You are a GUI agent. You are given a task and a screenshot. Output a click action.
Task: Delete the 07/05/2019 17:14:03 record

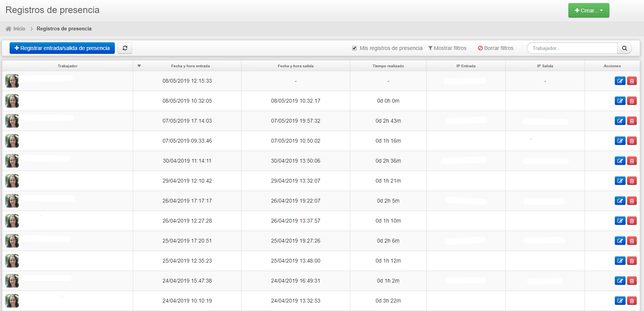pos(632,121)
